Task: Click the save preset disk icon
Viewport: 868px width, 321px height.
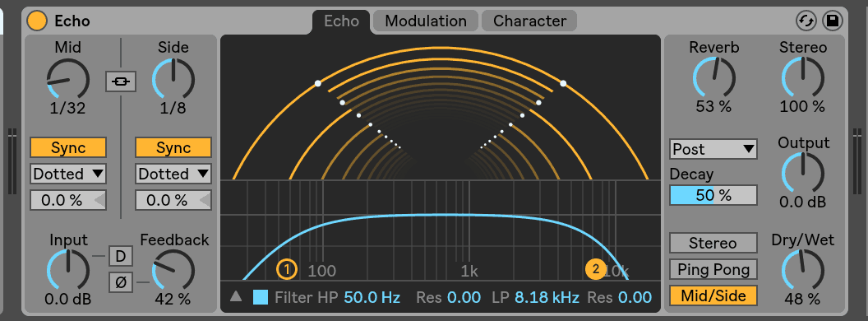Action: pyautogui.click(x=833, y=21)
